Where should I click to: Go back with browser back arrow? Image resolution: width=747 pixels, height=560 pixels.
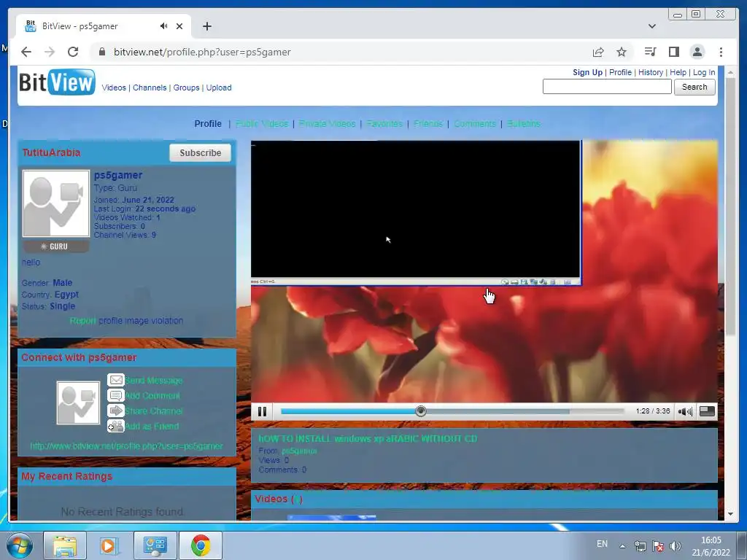tap(26, 52)
